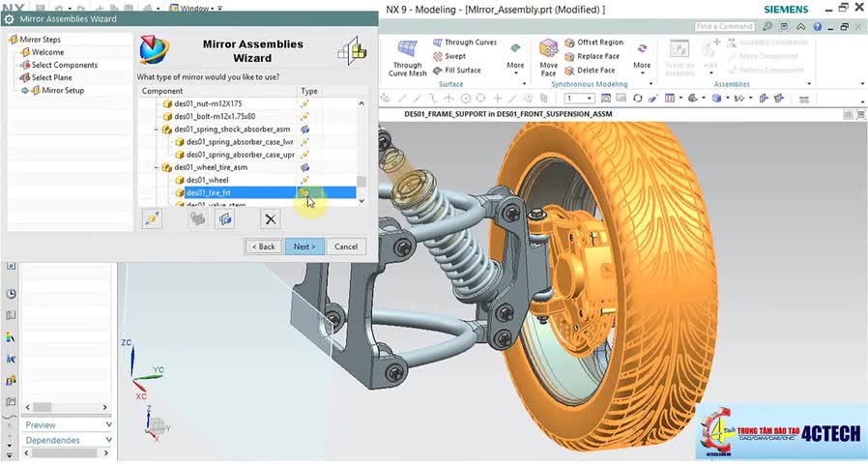The width and height of the screenshot is (868, 464).
Task: Expand the Surface group options arrow
Action: click(524, 84)
